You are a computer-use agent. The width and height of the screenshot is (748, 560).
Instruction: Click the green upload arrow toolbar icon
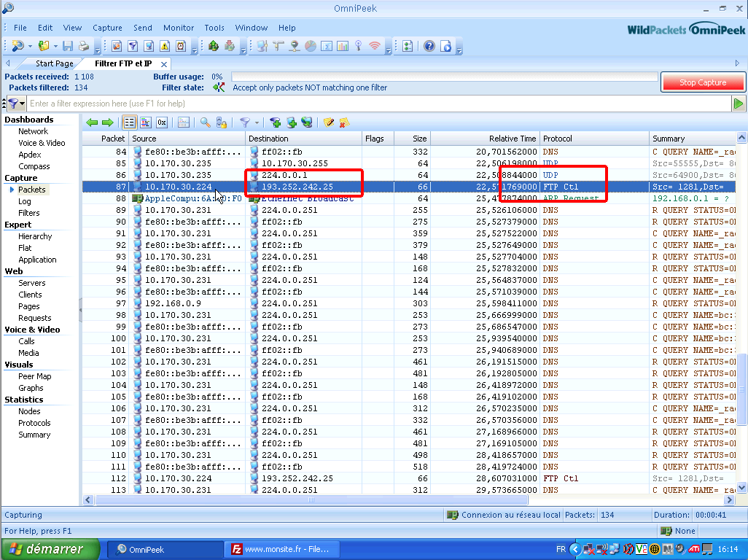click(214, 46)
